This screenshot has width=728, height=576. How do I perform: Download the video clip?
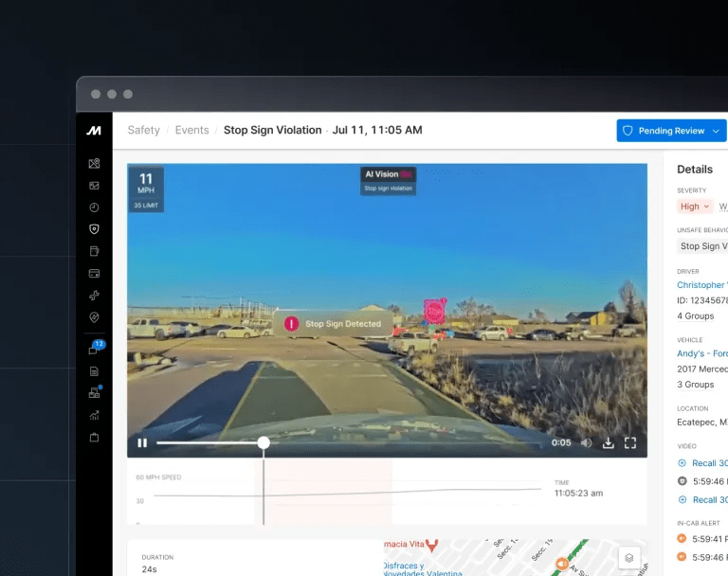pos(608,442)
